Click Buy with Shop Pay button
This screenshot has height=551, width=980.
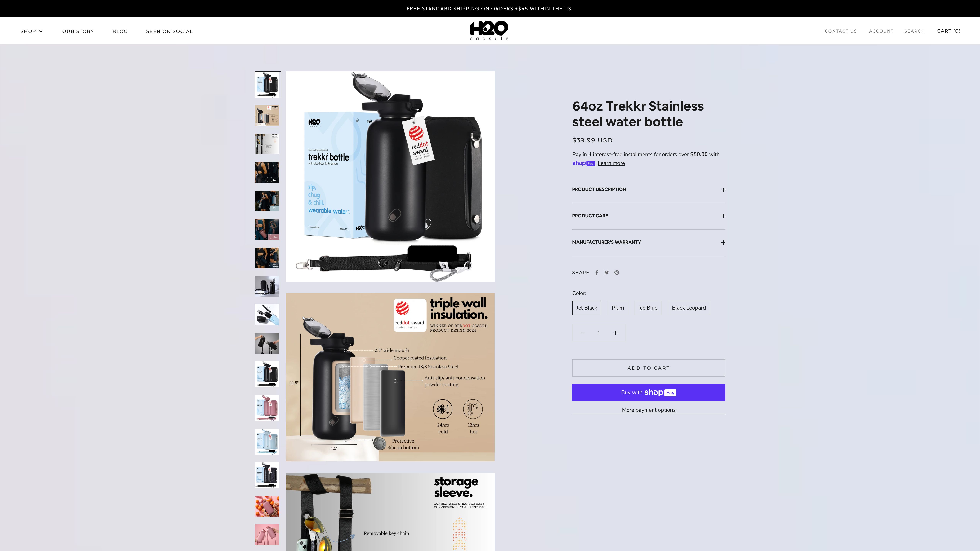point(649,392)
